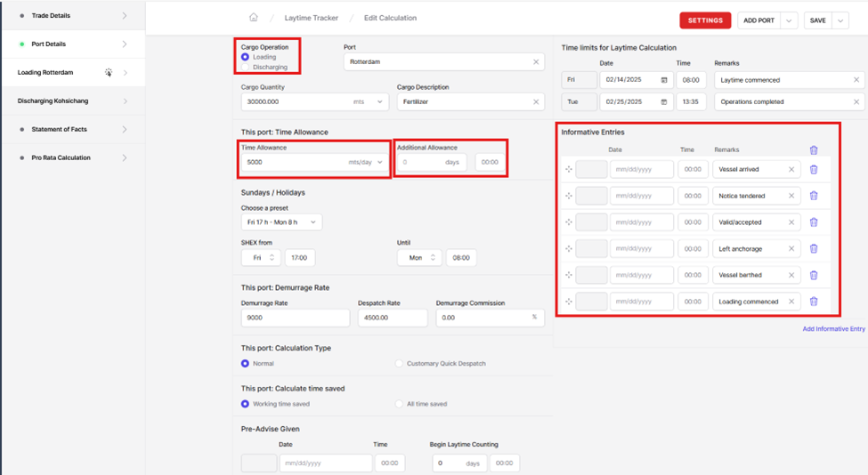Image resolution: width=868 pixels, height=475 pixels.
Task: Open Trade Details sidebar item
Action: [x=73, y=15]
